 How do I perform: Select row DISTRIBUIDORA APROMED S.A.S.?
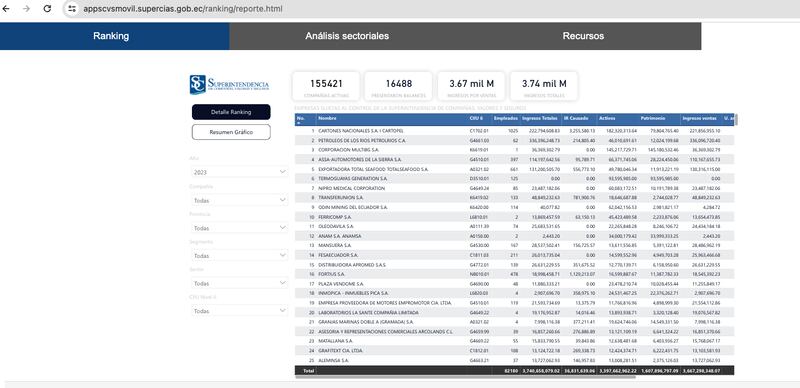(514, 265)
